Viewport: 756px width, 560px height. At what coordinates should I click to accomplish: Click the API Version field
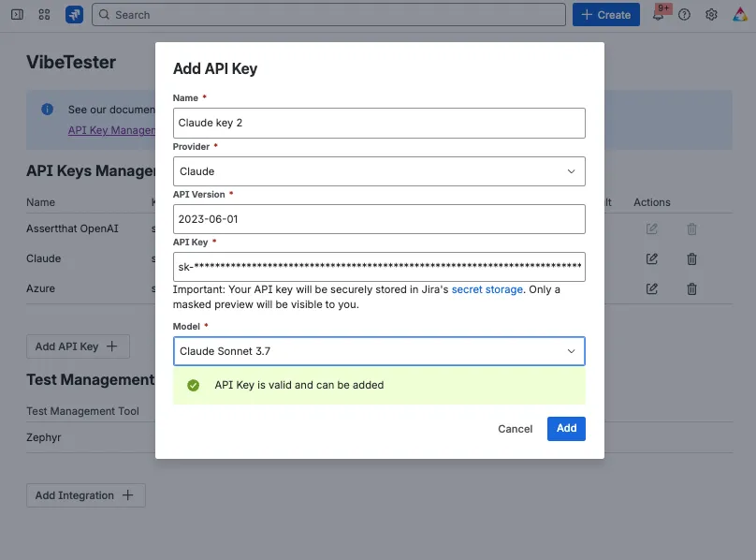[x=379, y=219]
